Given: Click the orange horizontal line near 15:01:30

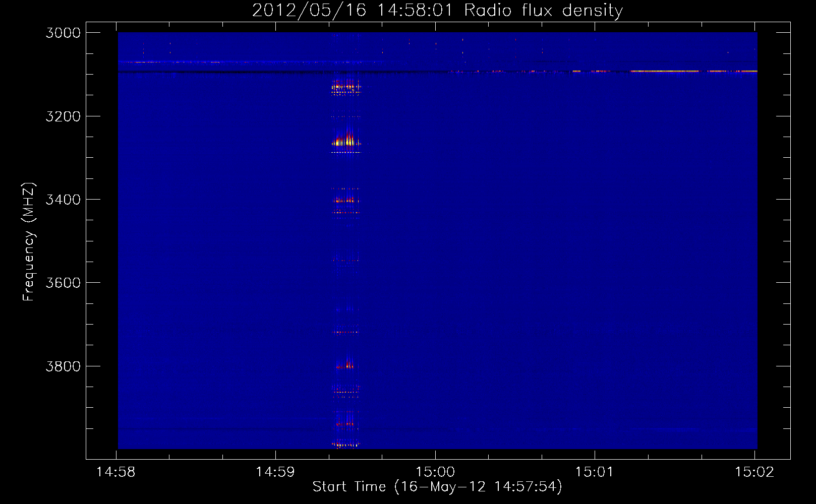Looking at the screenshot, I should tap(664, 71).
